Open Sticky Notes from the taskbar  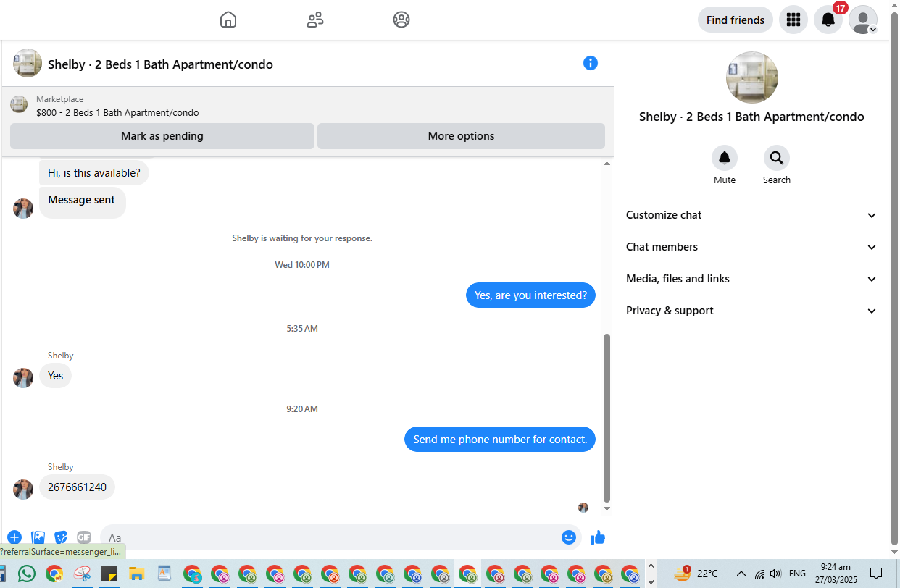tap(109, 574)
